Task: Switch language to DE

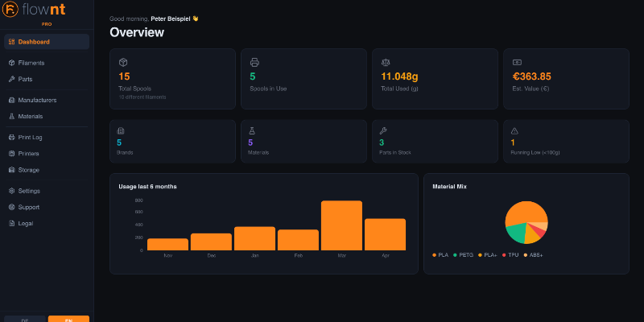Action: pyautogui.click(x=25, y=319)
